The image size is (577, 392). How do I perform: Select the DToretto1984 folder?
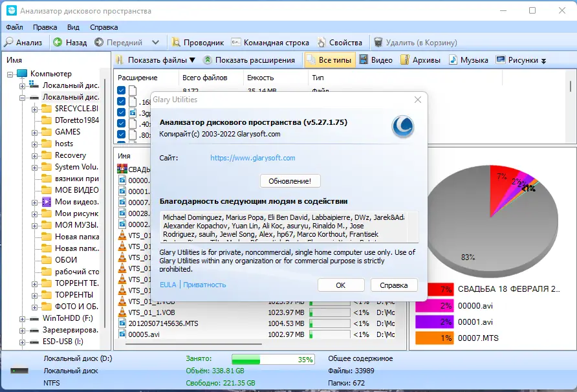(x=70, y=120)
